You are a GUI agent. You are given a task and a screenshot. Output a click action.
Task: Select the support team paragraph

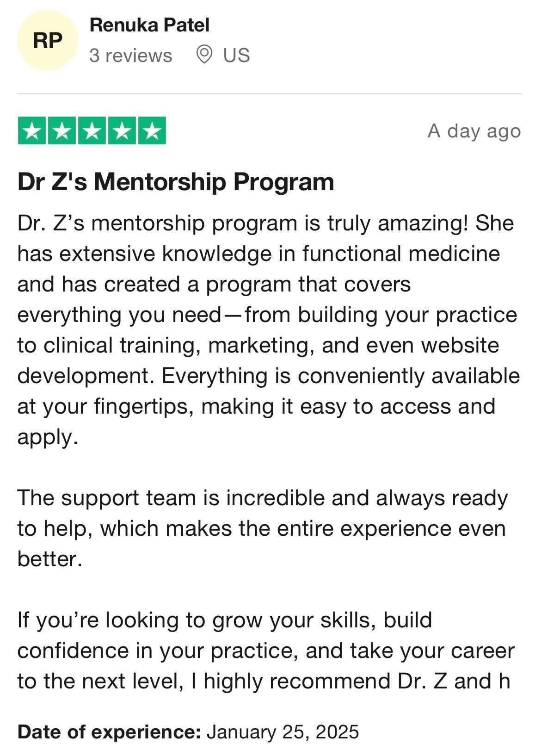click(x=263, y=528)
